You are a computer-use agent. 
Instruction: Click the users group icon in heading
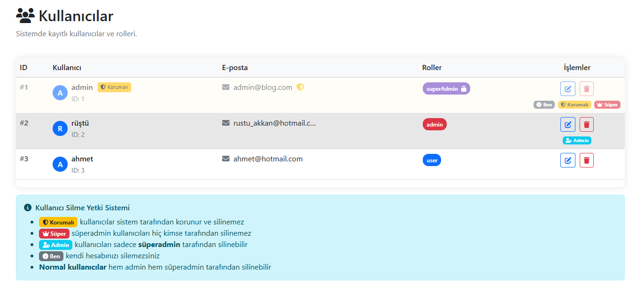(25, 16)
